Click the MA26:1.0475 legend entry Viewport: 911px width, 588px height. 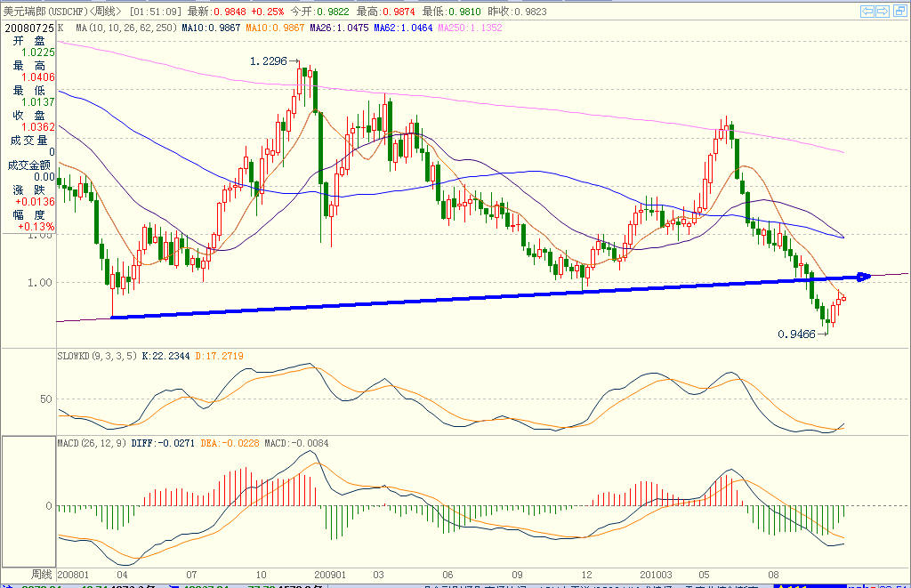coord(339,28)
